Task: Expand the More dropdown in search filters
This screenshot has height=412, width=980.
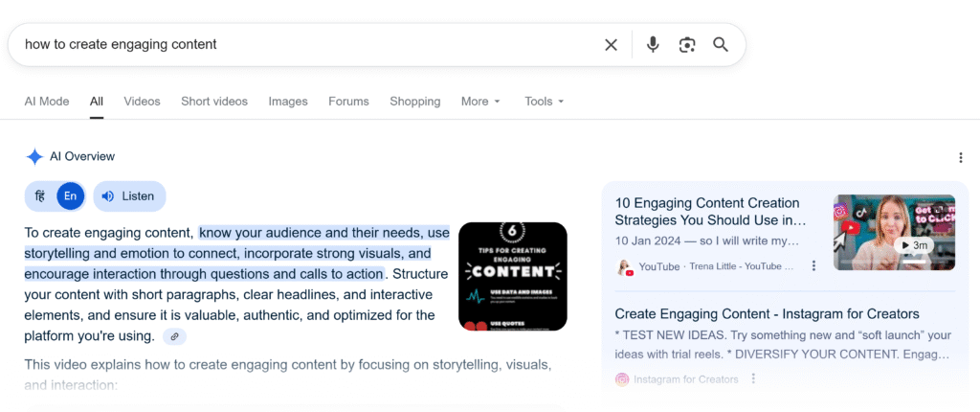Action: click(x=480, y=102)
